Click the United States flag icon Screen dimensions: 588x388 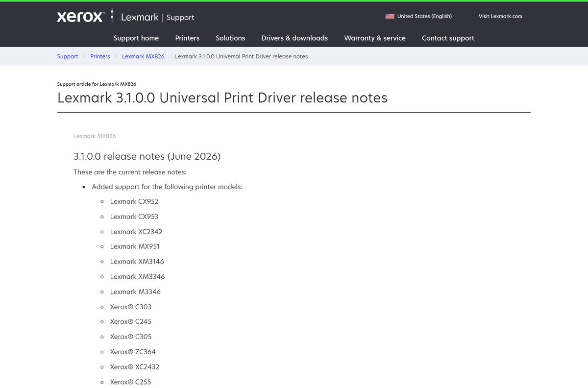[390, 16]
